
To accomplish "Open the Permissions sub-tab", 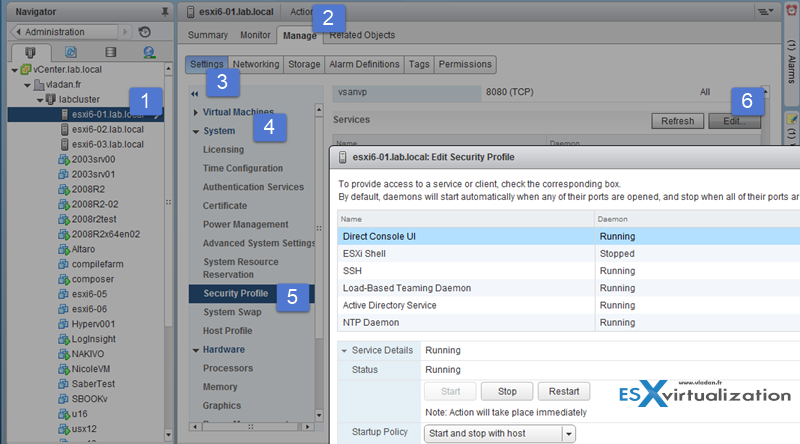I will pyautogui.click(x=465, y=64).
